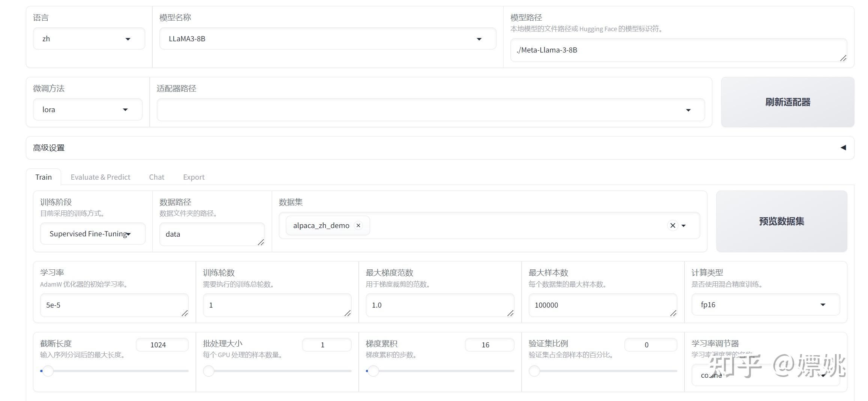The width and height of the screenshot is (868, 401).
Task: Switch to the Chat tab
Action: point(156,177)
